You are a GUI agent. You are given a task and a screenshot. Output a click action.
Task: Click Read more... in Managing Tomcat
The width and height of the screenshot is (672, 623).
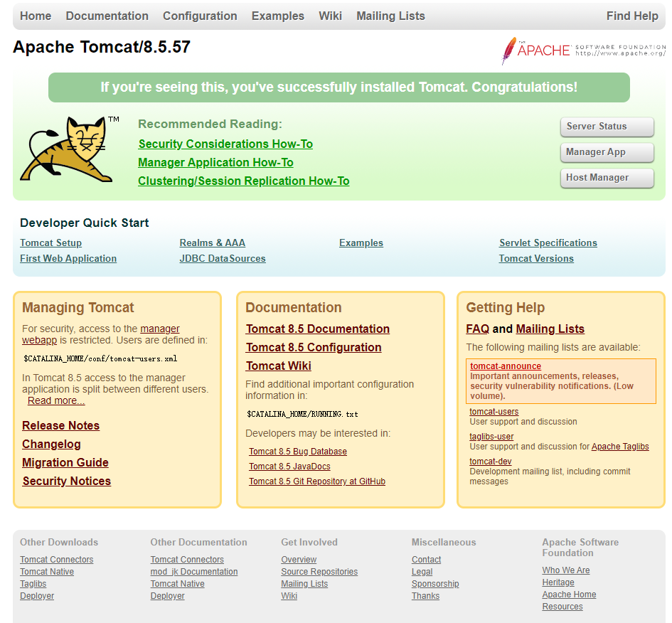click(56, 400)
